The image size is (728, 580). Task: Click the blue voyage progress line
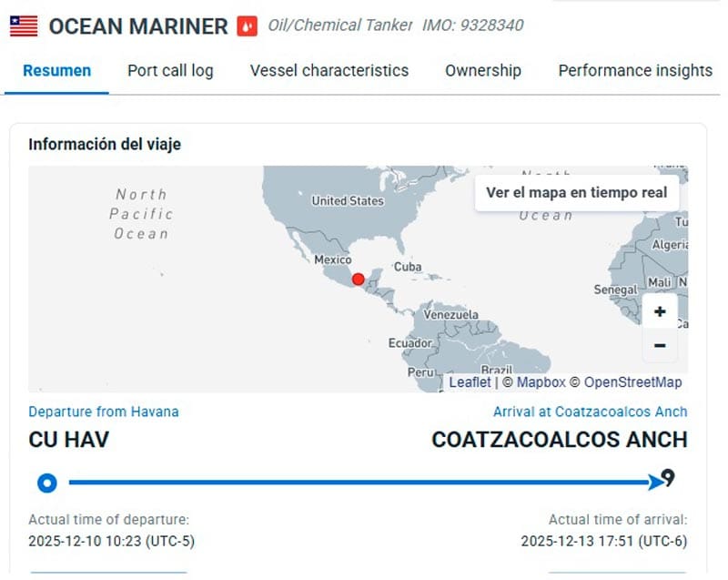point(355,483)
